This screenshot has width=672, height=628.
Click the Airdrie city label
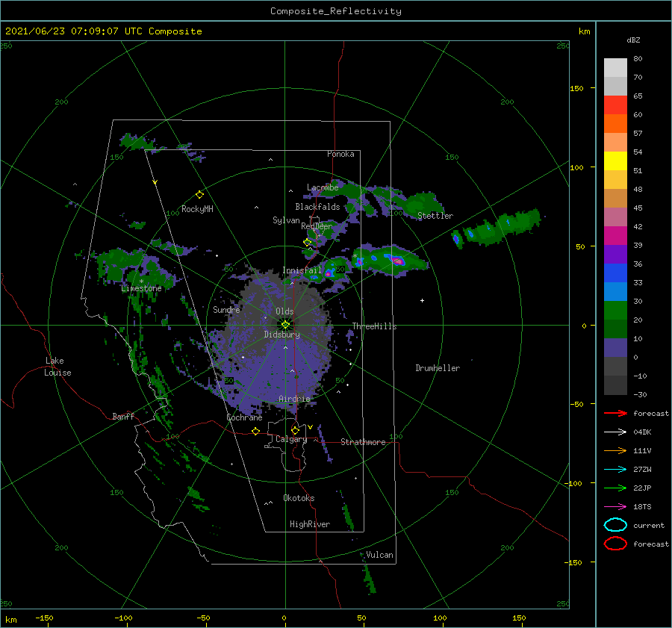point(294,399)
